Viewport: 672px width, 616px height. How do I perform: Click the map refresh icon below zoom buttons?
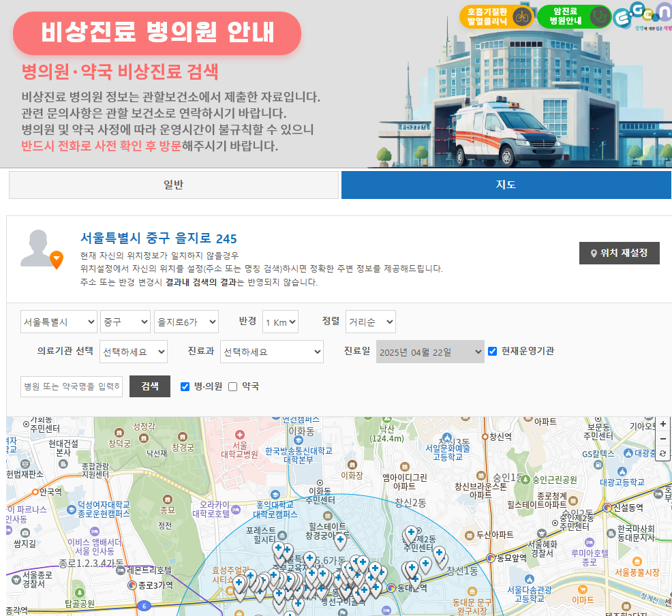point(663,453)
